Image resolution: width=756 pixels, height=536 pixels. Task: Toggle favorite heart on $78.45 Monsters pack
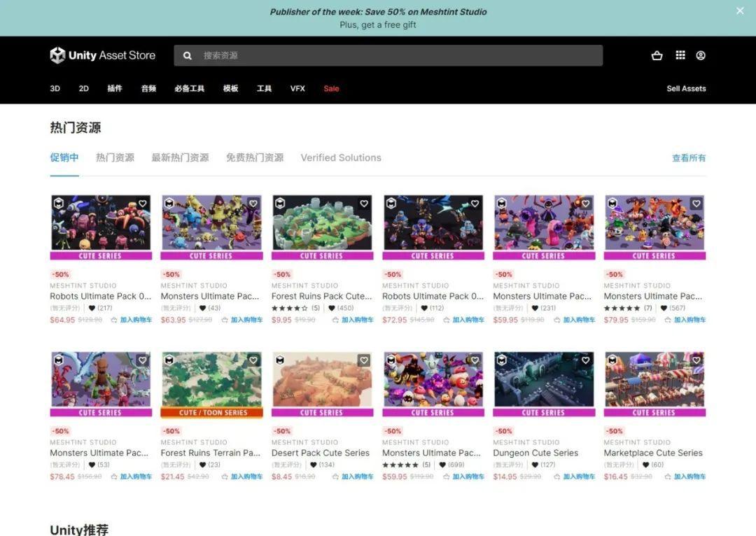(143, 360)
